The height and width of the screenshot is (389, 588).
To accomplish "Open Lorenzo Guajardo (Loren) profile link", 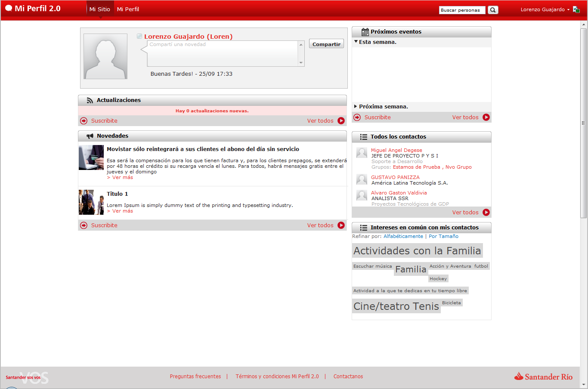I will click(188, 37).
